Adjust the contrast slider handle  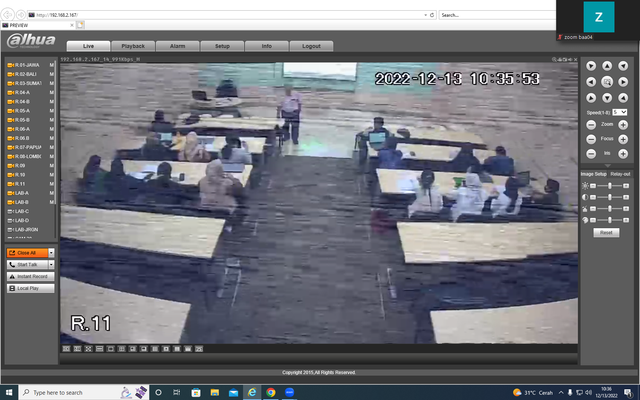tap(610, 197)
